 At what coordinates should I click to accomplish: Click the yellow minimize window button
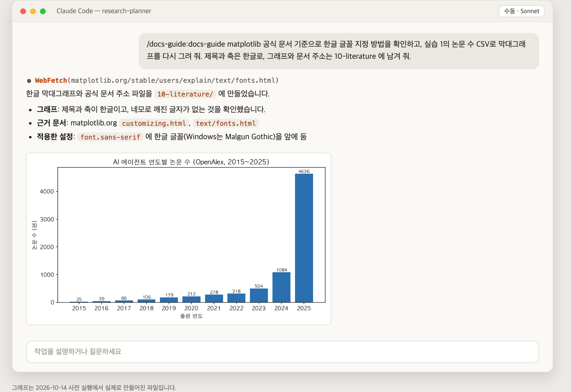pos(33,11)
